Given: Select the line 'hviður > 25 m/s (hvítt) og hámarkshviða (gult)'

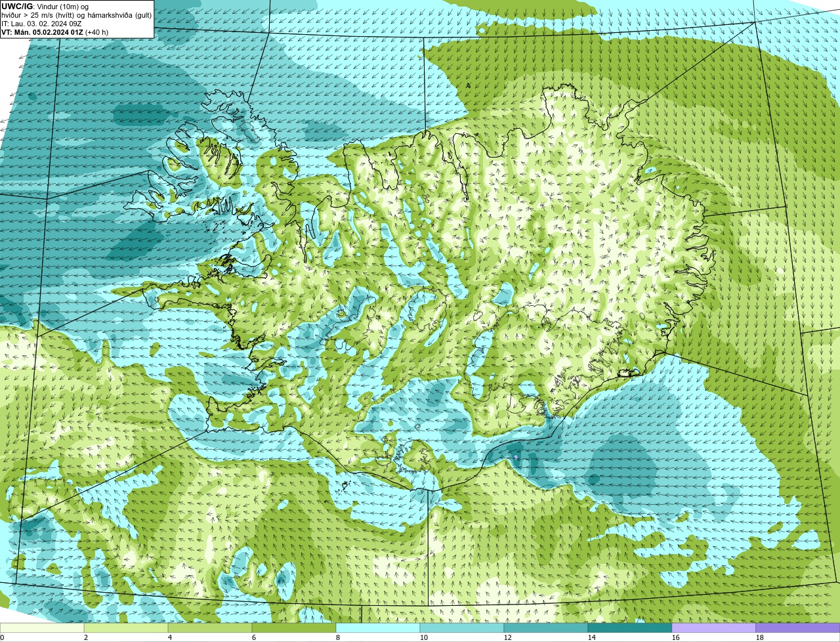Looking at the screenshot, I should point(76,15).
